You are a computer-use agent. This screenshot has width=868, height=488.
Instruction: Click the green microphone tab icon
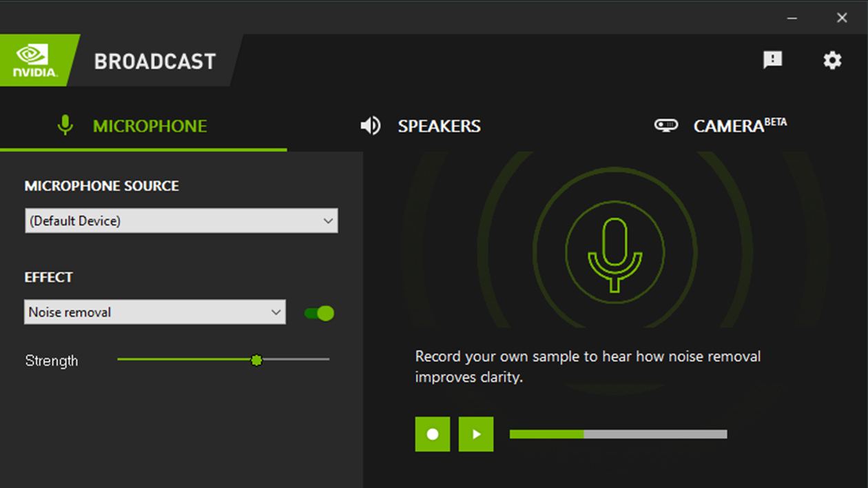[x=65, y=125]
